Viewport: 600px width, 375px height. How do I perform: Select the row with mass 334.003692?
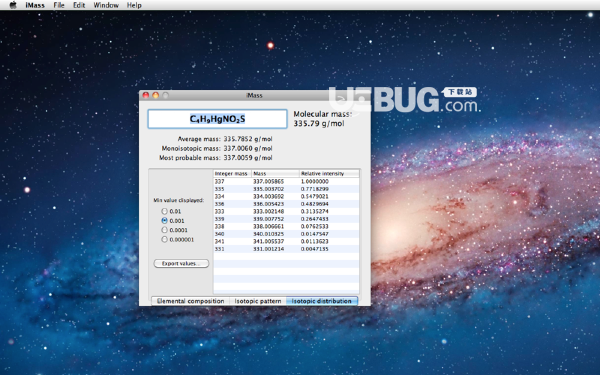286,196
